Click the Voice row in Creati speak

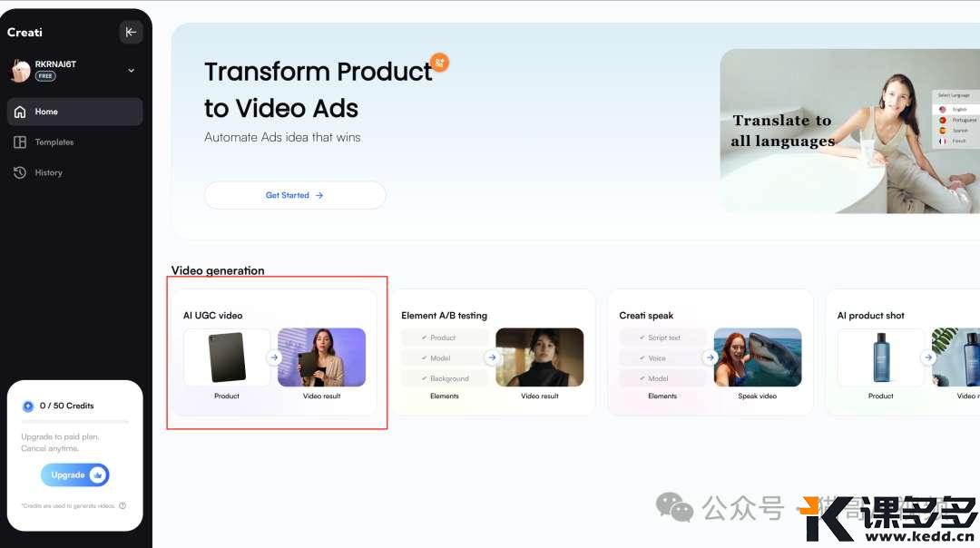[x=663, y=358]
